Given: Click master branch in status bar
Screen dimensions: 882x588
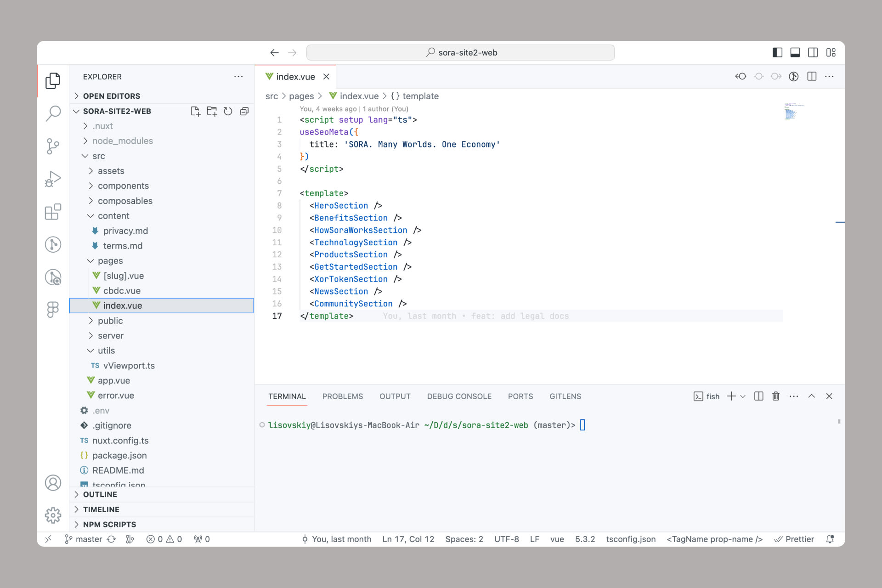Looking at the screenshot, I should pyautogui.click(x=84, y=539).
